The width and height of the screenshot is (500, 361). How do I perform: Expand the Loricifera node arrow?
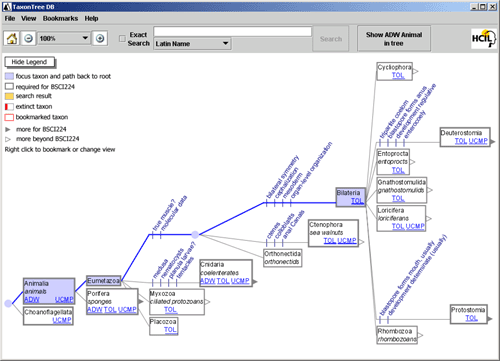point(429,219)
